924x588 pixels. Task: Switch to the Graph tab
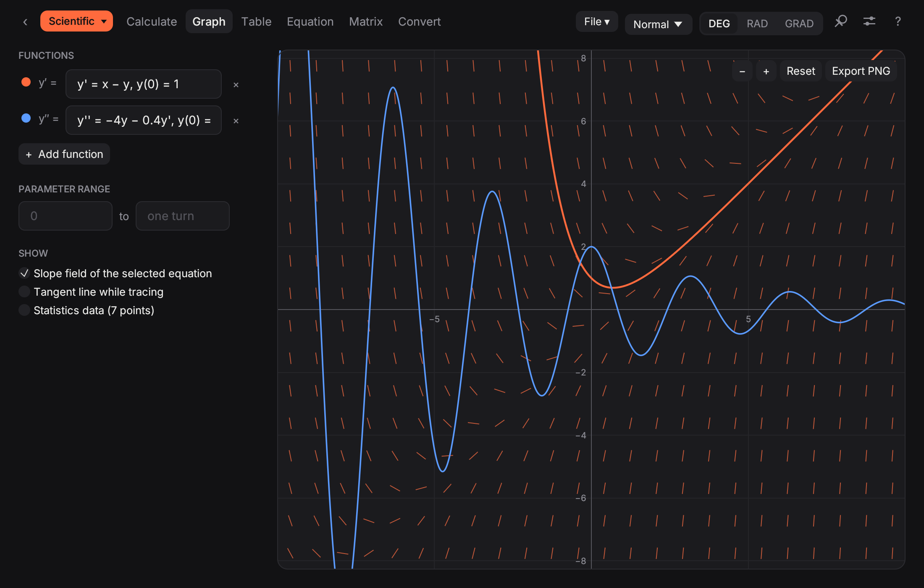[x=209, y=21]
